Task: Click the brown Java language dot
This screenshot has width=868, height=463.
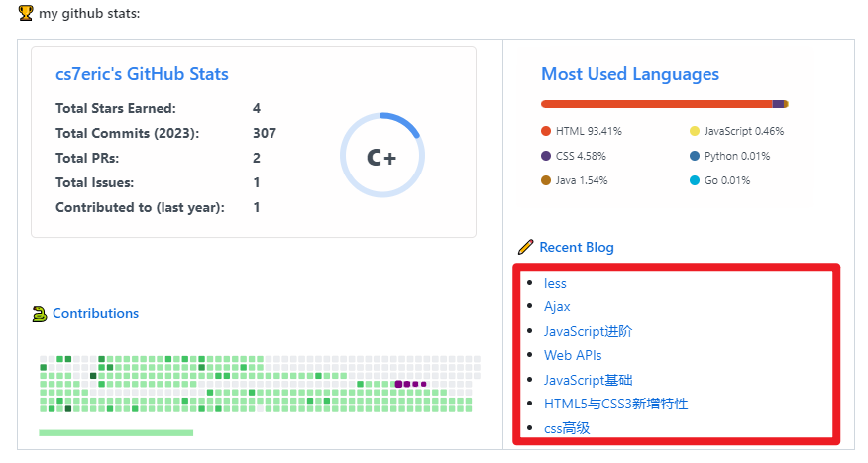Action: pyautogui.click(x=546, y=180)
